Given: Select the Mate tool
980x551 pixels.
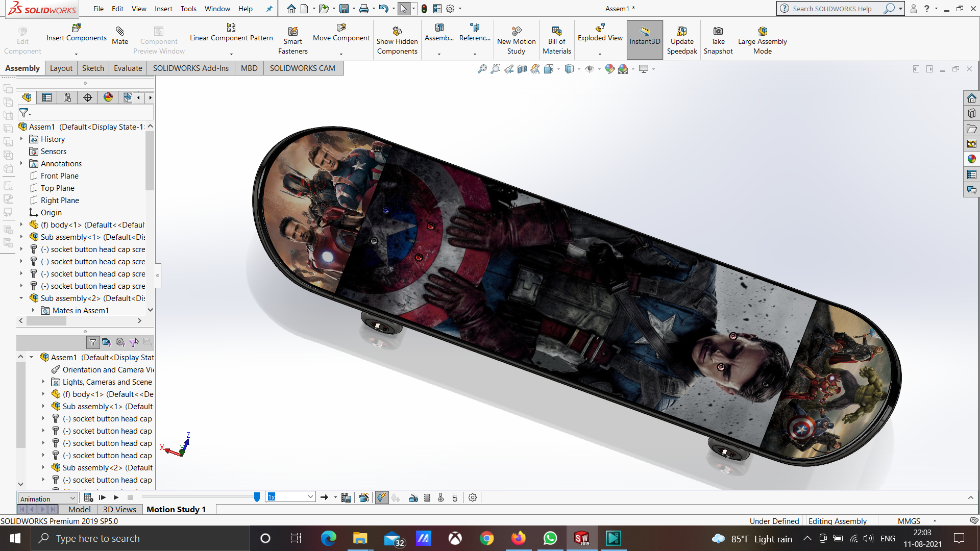Looking at the screenshot, I should (x=120, y=36).
